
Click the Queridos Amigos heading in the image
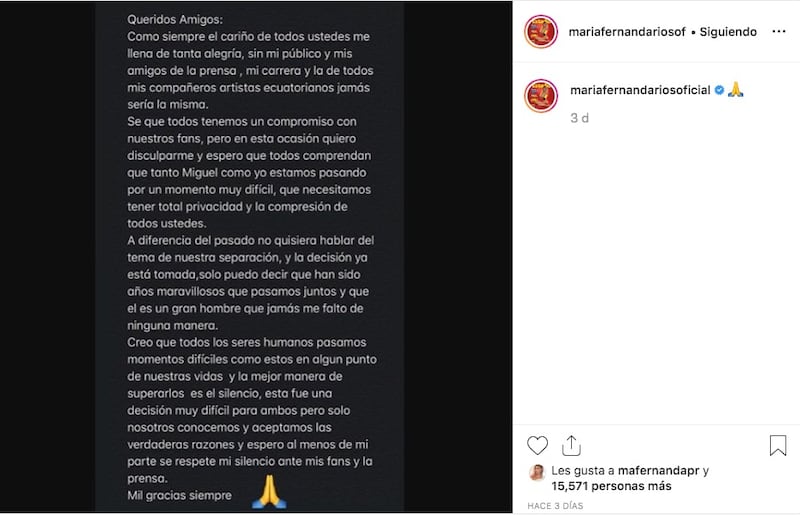click(x=174, y=19)
